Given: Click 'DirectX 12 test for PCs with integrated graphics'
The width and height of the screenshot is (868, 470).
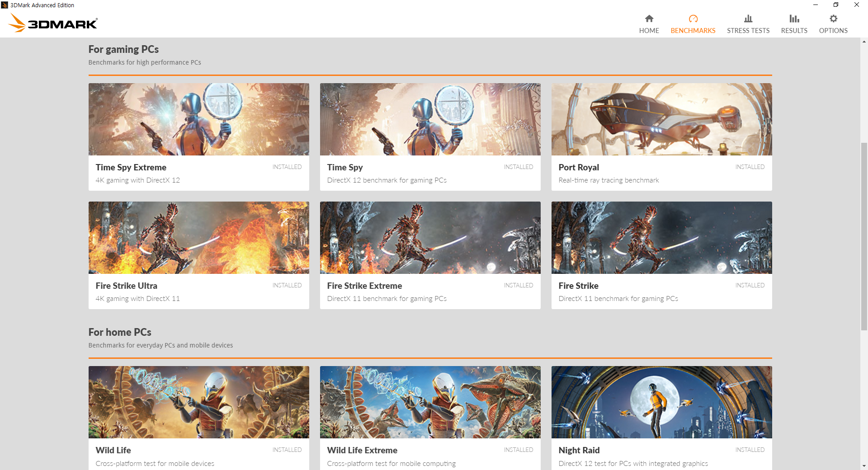Looking at the screenshot, I should (633, 464).
